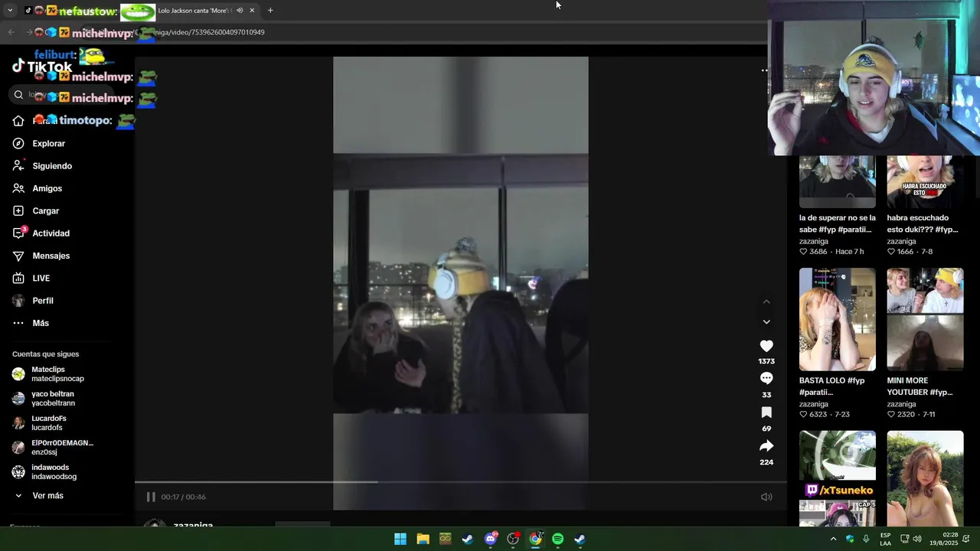Image resolution: width=980 pixels, height=551 pixels.
Task: Click the browser back arrow
Action: [x=11, y=32]
